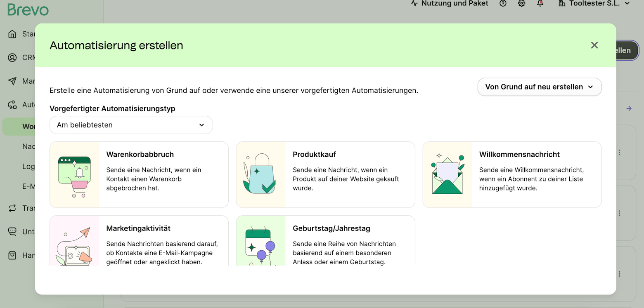Click the help question mark icon
The width and height of the screenshot is (644, 308).
coord(503,4)
